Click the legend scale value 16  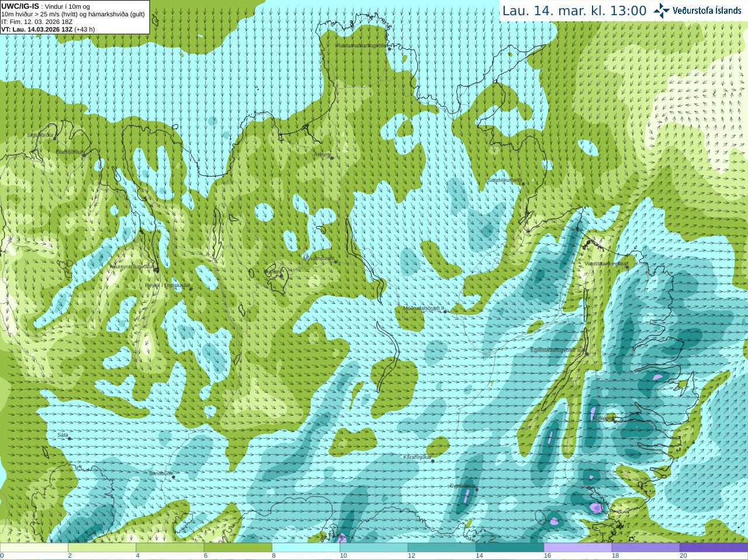tap(547, 556)
